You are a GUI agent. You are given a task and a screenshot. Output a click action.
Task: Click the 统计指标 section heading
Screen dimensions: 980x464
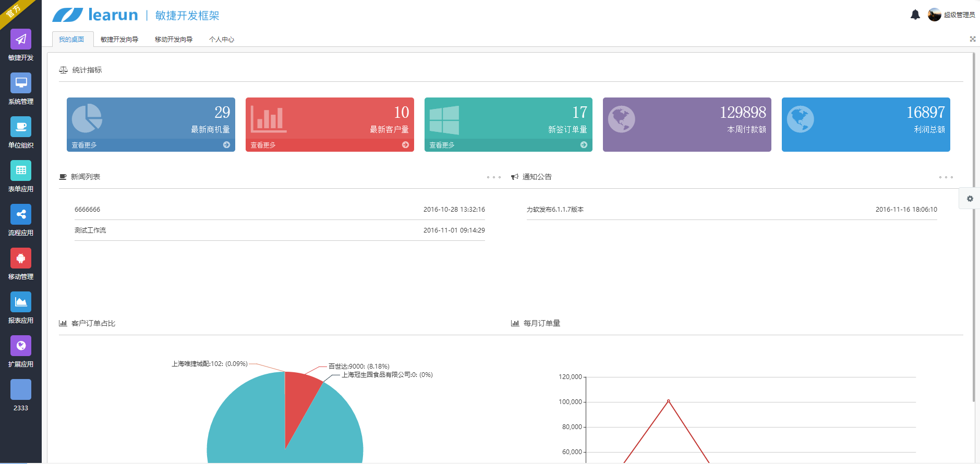(87, 70)
